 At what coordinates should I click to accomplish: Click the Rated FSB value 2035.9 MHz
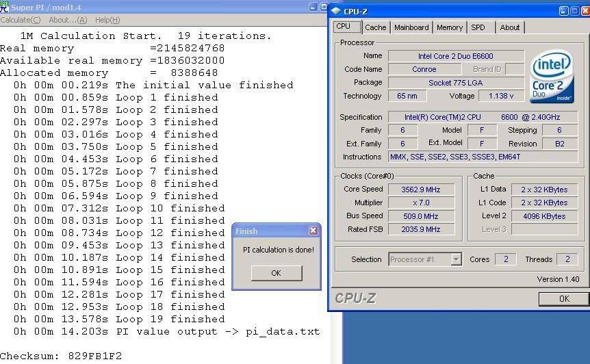pos(421,229)
